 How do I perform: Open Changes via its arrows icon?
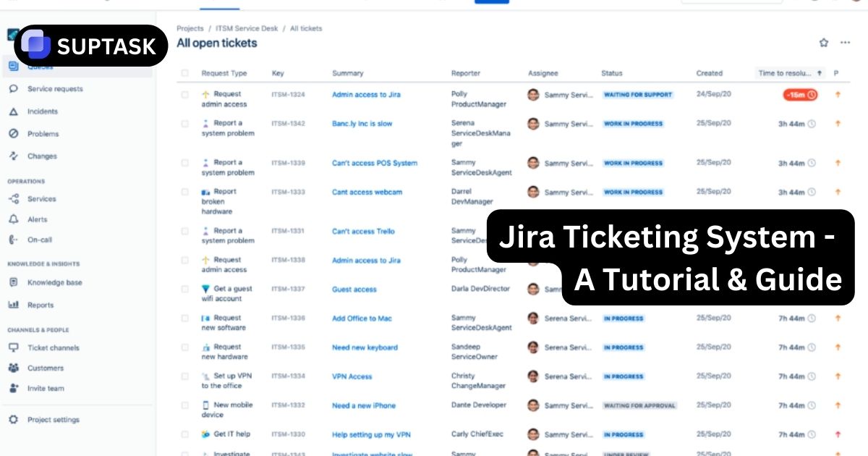click(x=13, y=156)
